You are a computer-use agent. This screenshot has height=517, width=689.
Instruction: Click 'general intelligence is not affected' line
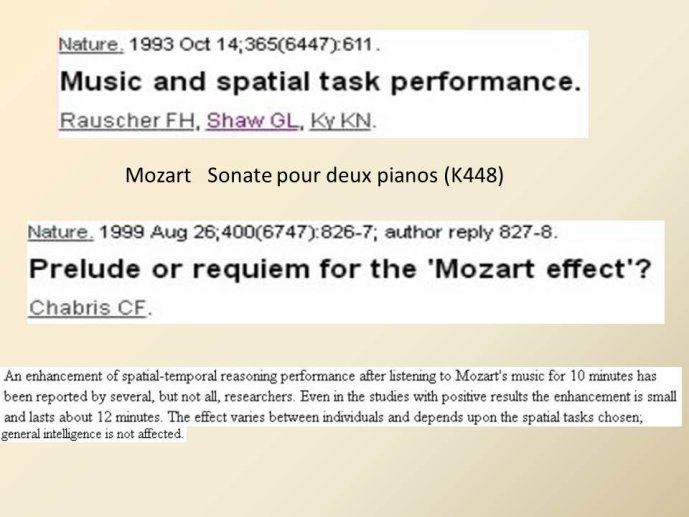pyautogui.click(x=92, y=434)
